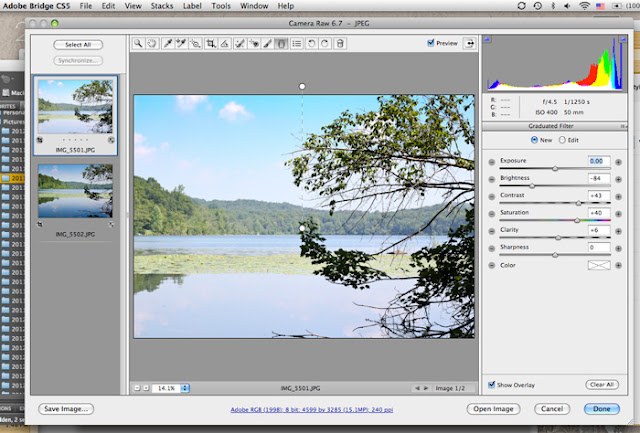Open the Camera Raw preferences dialog icon

pos(297,43)
